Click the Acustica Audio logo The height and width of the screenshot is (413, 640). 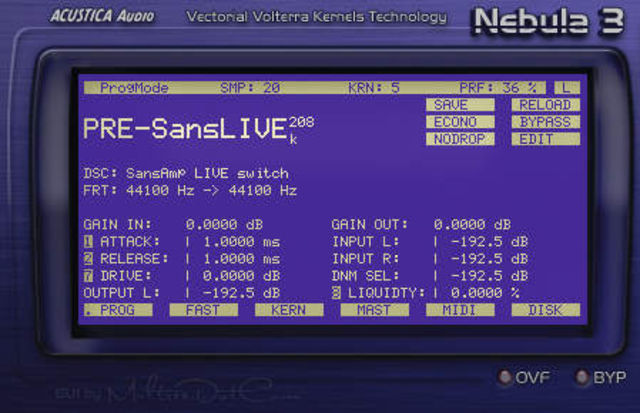point(102,16)
